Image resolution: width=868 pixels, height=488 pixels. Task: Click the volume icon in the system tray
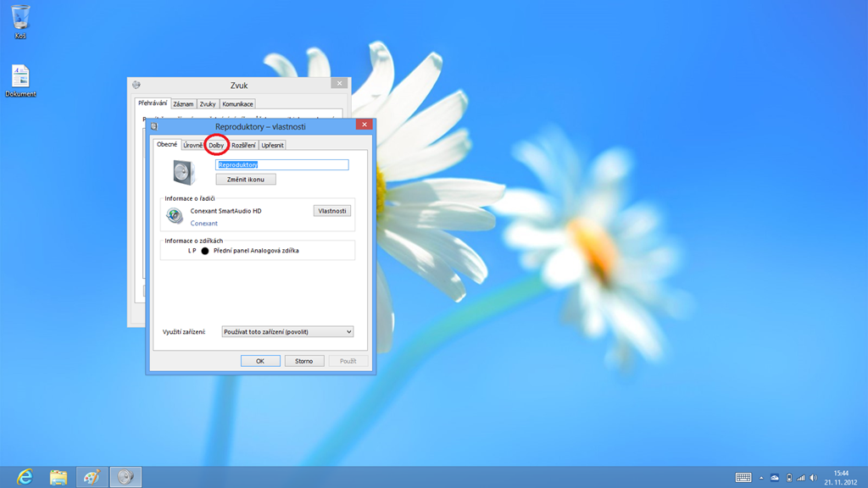(x=814, y=477)
